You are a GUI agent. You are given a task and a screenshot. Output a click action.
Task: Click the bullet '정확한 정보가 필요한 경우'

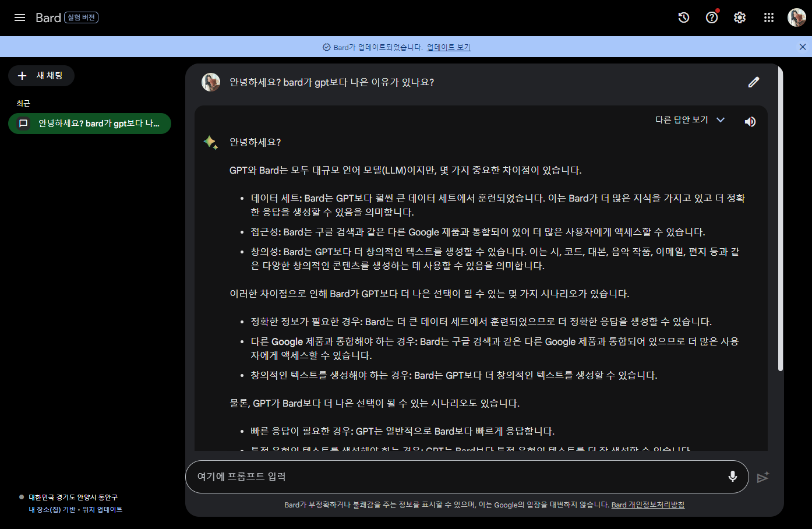click(x=481, y=322)
